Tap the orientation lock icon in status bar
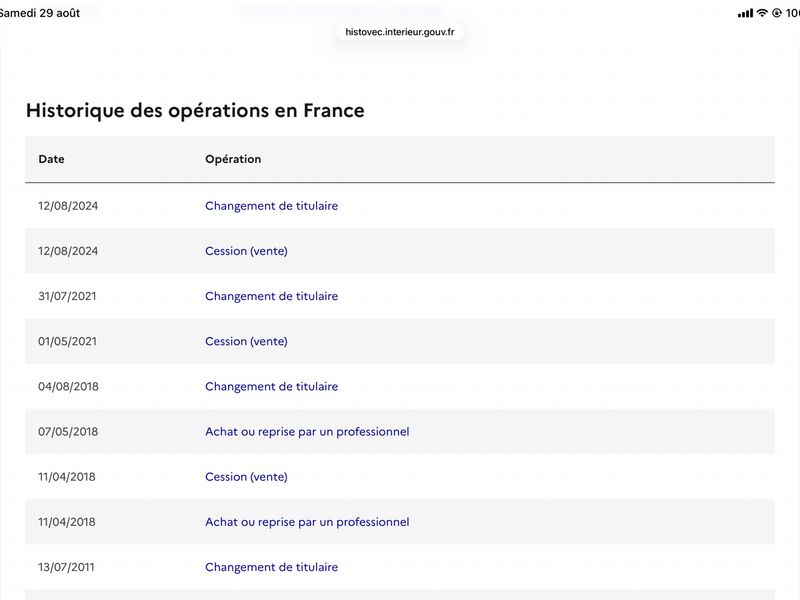Screen dimensions: 800x600 click(x=777, y=13)
